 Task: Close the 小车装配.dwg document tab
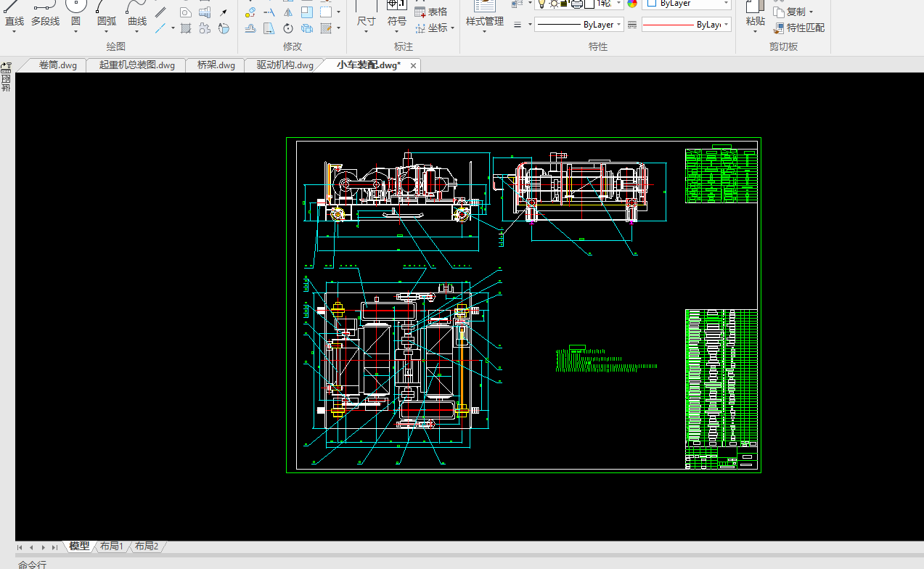[x=414, y=65]
